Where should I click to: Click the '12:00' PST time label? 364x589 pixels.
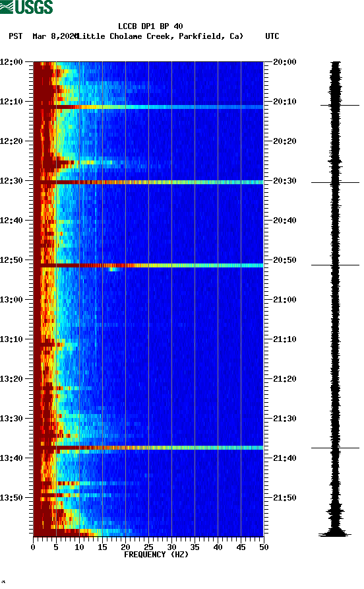click(11, 62)
